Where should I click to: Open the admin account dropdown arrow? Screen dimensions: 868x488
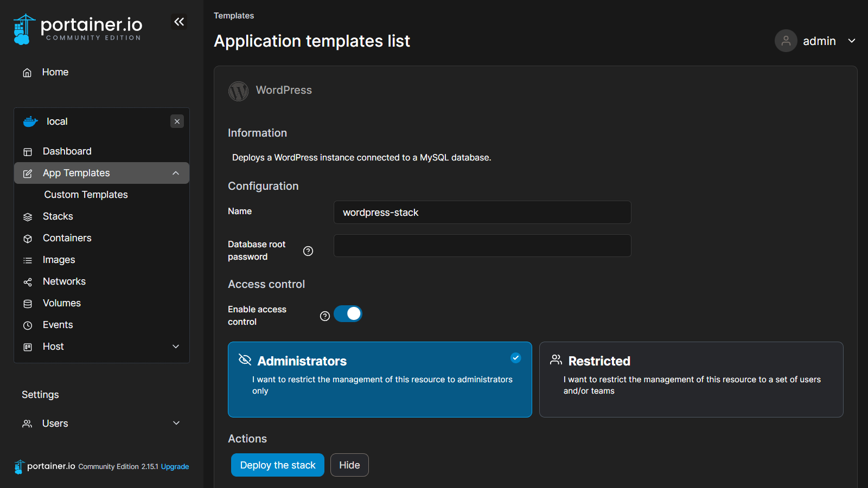pyautogui.click(x=852, y=41)
